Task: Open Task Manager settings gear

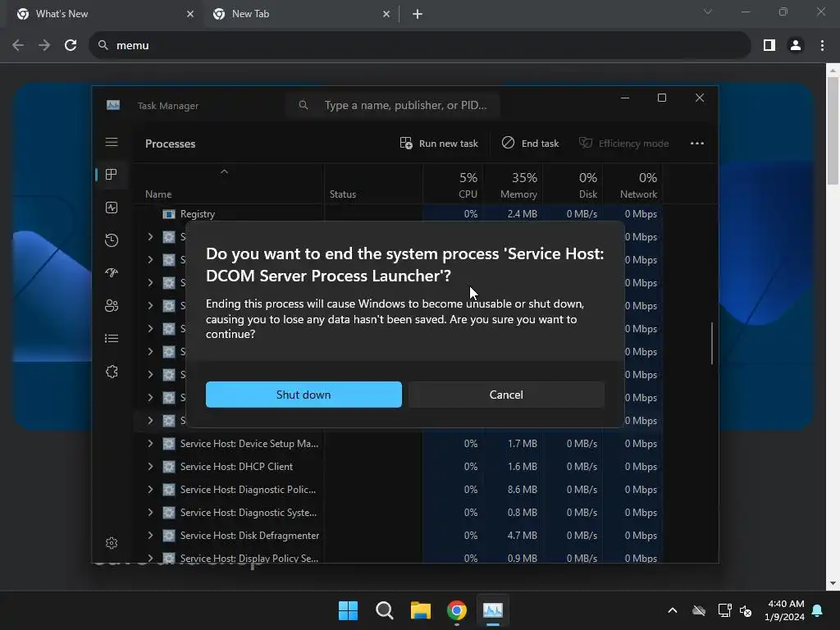Action: (112, 543)
